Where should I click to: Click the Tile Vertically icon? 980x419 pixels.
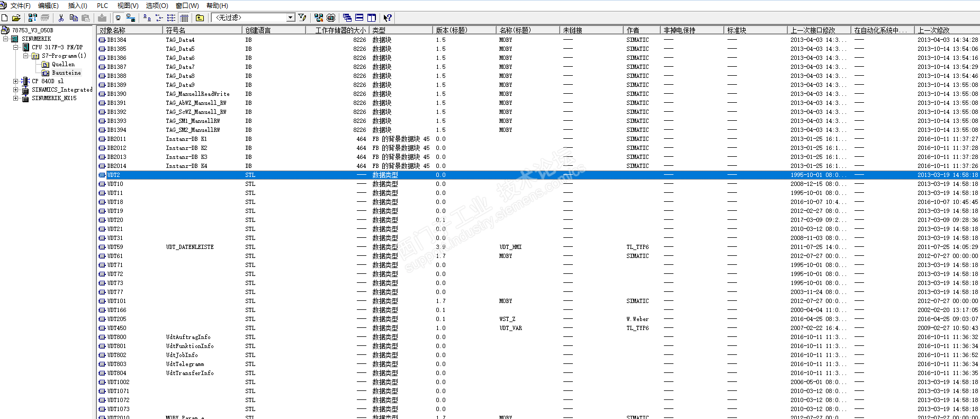pyautogui.click(x=372, y=17)
